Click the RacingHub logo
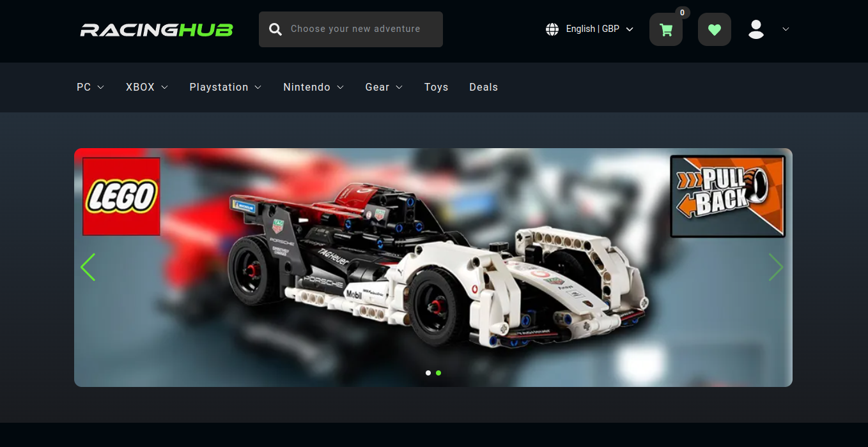This screenshot has height=447, width=868. pos(157,29)
